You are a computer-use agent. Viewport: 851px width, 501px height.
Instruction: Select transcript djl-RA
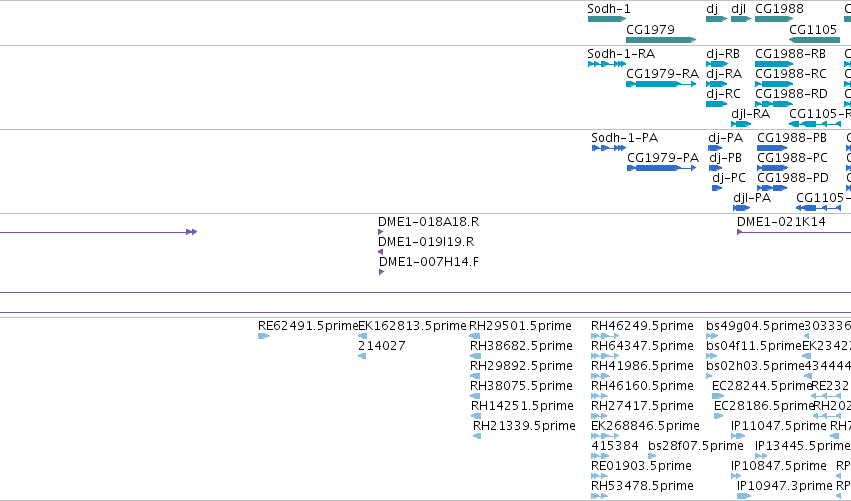741,124
